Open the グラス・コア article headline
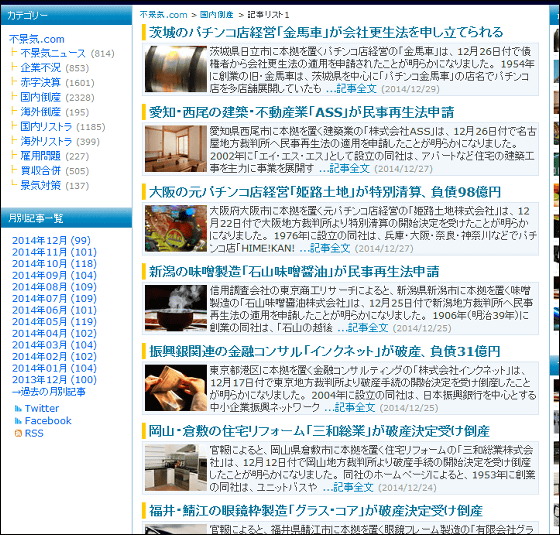Viewport: 560px width, 535px height. 316,511
